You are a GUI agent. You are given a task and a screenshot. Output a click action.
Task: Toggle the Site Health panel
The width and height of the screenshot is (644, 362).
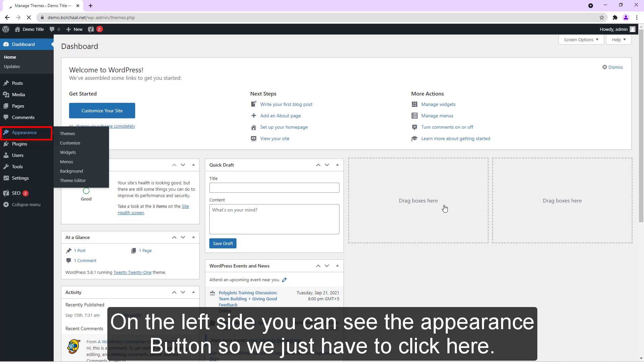pyautogui.click(x=194, y=165)
